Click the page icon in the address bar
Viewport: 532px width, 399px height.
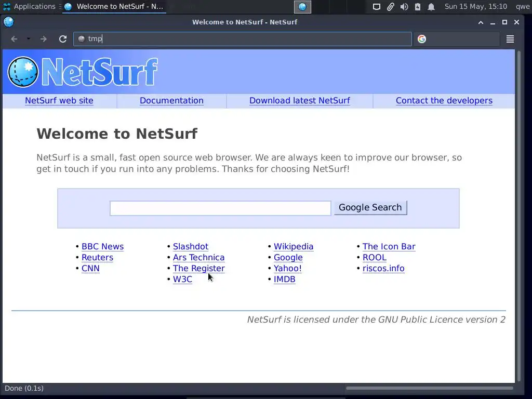82,39
